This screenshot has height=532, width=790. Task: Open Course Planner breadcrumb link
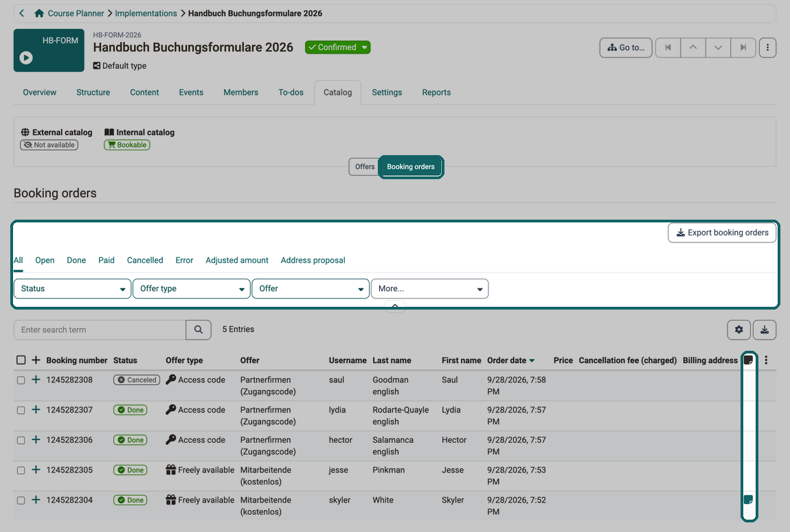coord(76,13)
